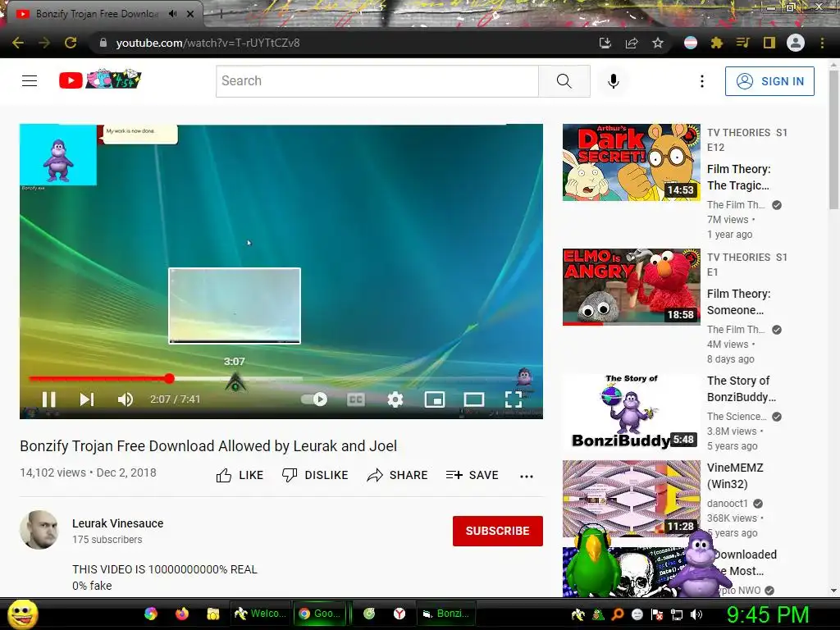Mute the tab via the speaker icon
The image size is (840, 630).
pos(172,14)
